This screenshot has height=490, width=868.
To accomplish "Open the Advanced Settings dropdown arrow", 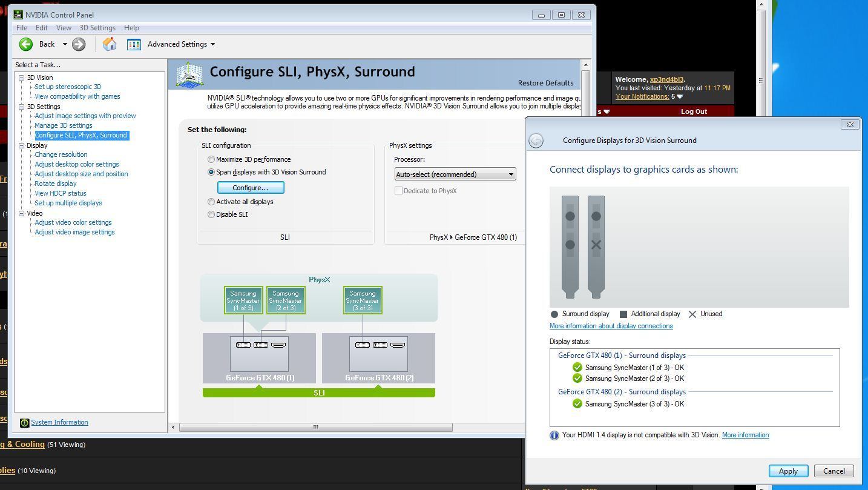I will point(212,44).
